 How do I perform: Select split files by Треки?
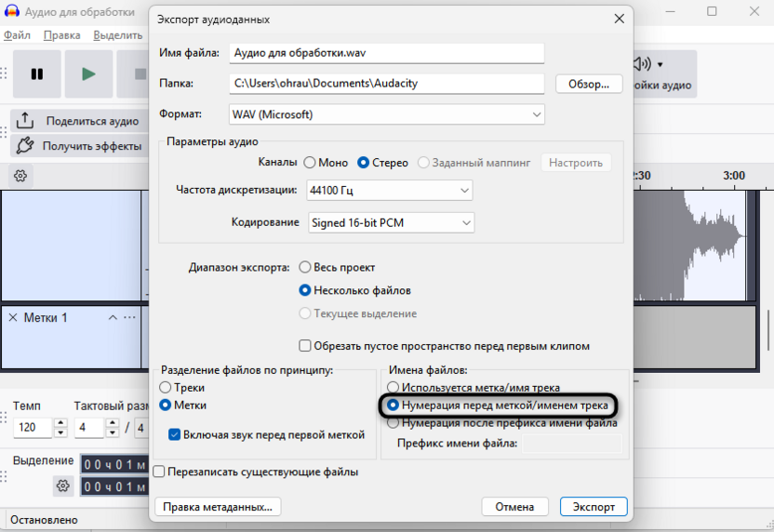[x=181, y=388]
